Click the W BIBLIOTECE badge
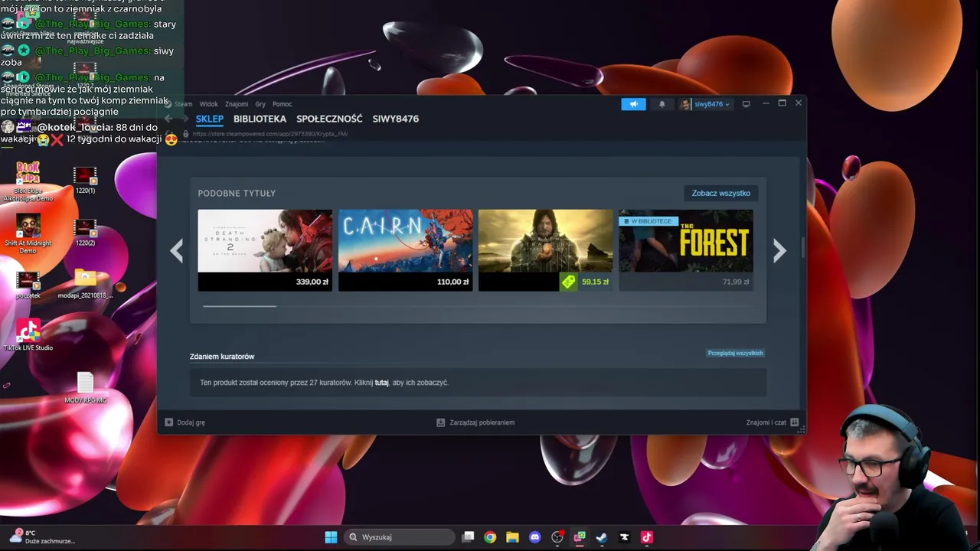 pyautogui.click(x=648, y=221)
